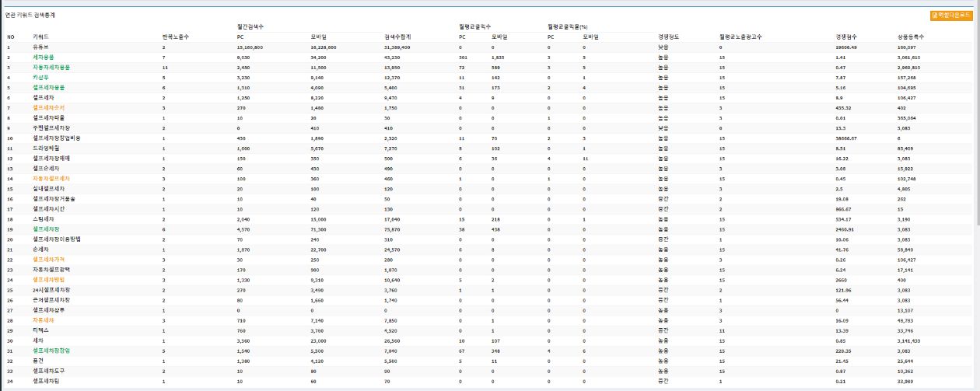Open the green keyword 셀프세차장창업

point(51,350)
